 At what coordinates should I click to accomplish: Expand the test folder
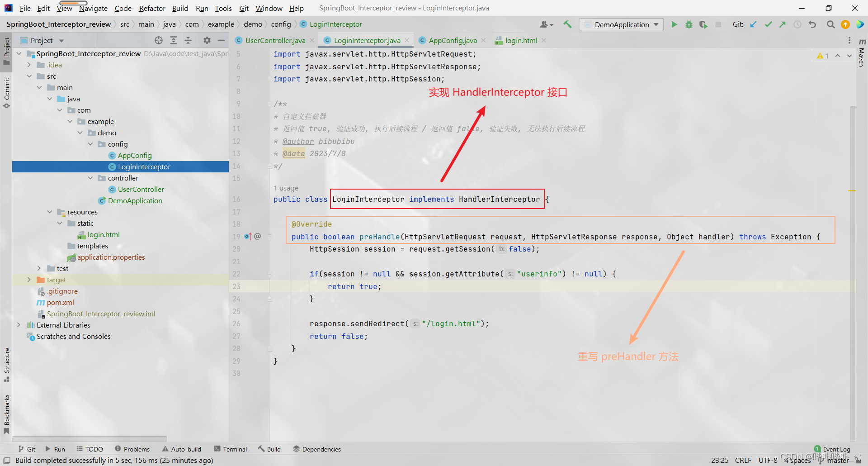[39, 268]
